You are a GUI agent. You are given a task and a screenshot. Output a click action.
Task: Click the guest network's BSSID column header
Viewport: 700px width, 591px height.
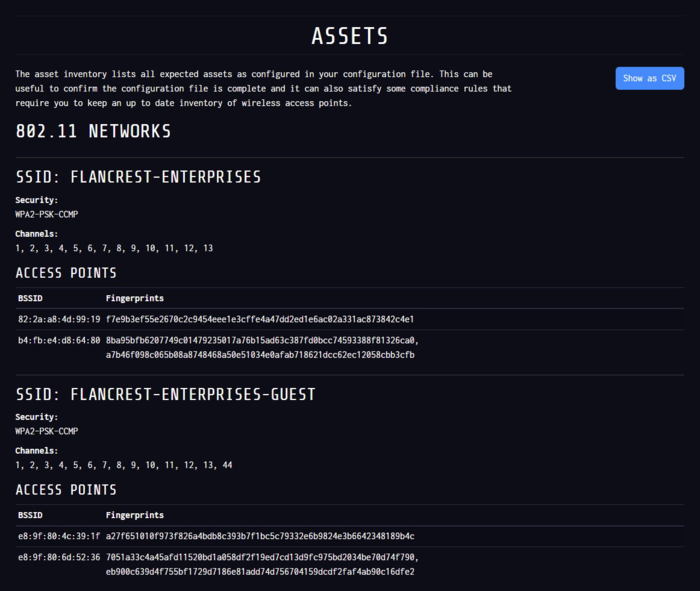pos(30,515)
